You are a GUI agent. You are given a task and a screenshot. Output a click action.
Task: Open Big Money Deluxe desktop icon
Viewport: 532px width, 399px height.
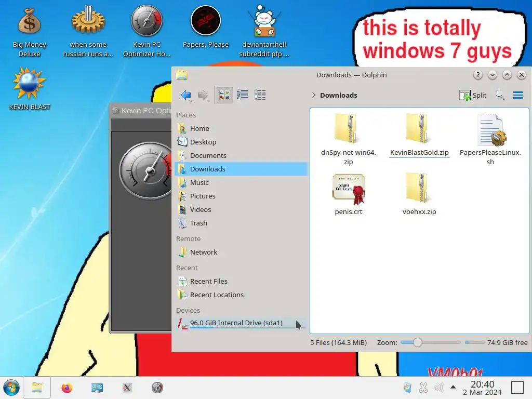[30, 33]
